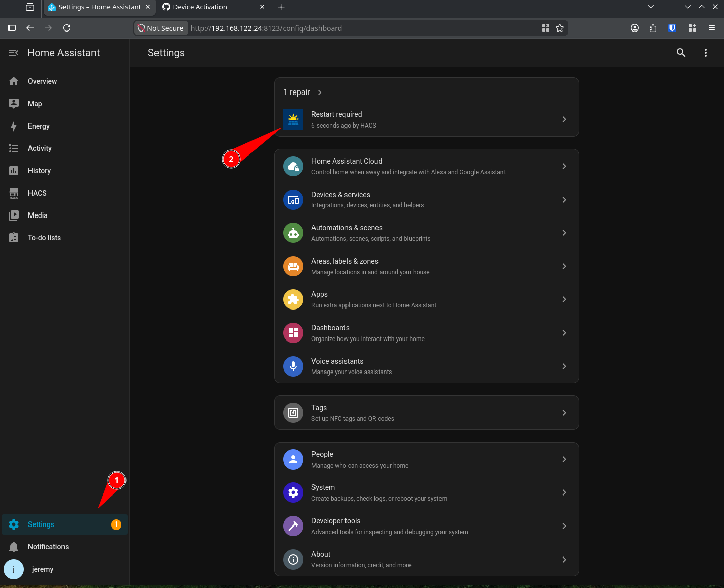724x588 pixels.
Task: Open the Media play icon
Action: 14,215
